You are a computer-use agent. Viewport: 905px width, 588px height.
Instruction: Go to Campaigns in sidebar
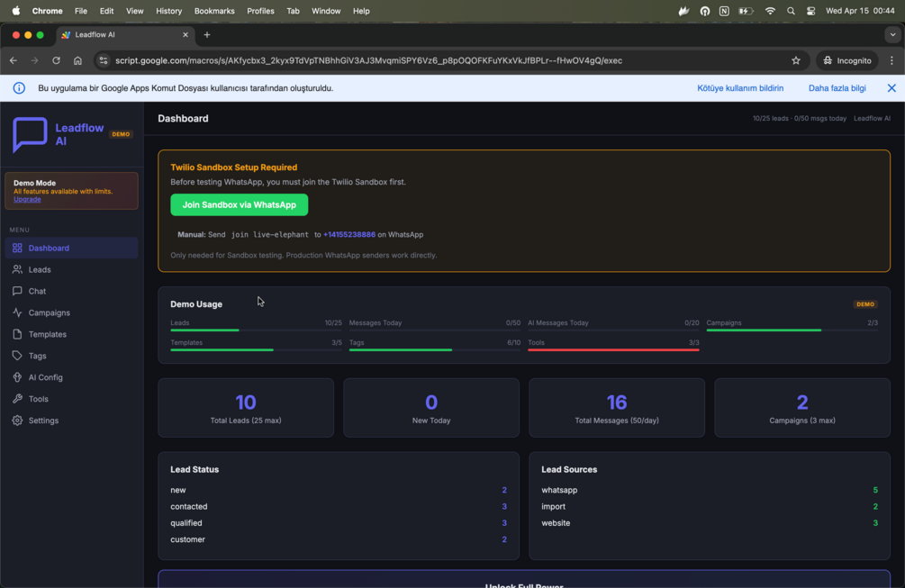pyautogui.click(x=71, y=312)
